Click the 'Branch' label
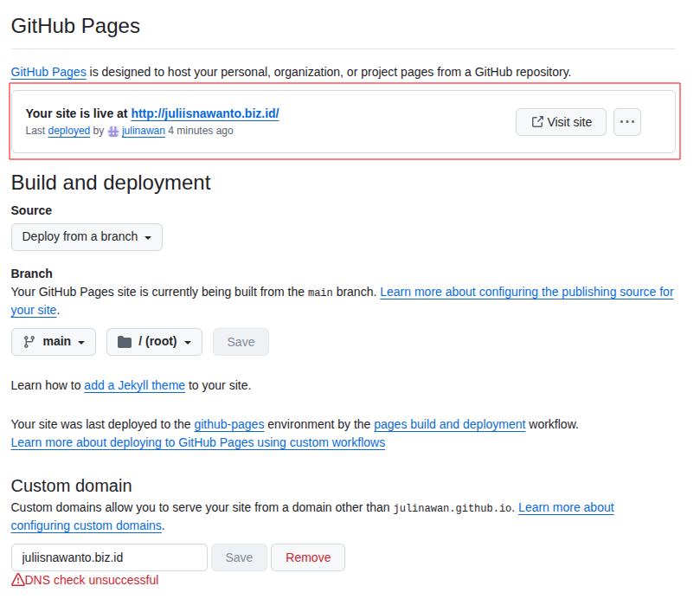The width and height of the screenshot is (700, 599). [32, 274]
